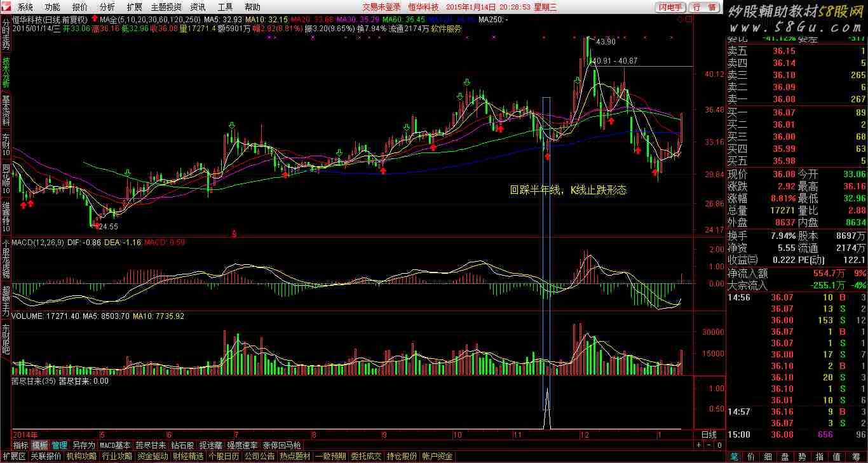Select the 笔 tick tab
The image size is (868, 463).
734,456
